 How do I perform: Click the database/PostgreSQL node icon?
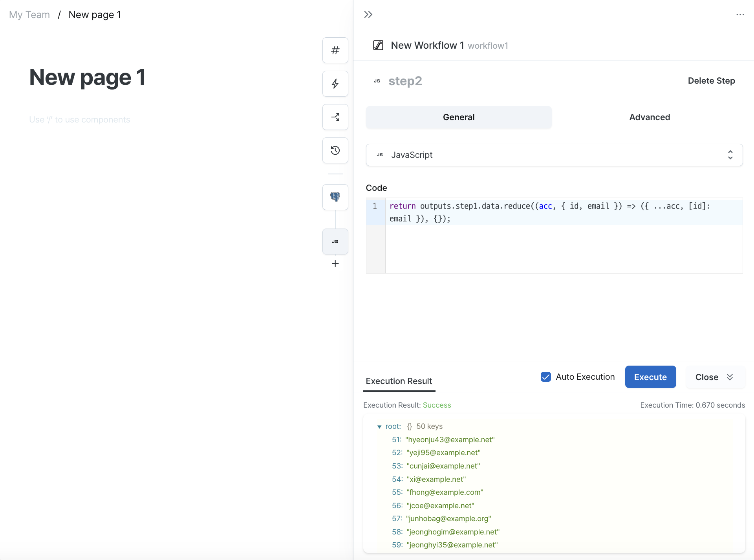[x=335, y=197]
